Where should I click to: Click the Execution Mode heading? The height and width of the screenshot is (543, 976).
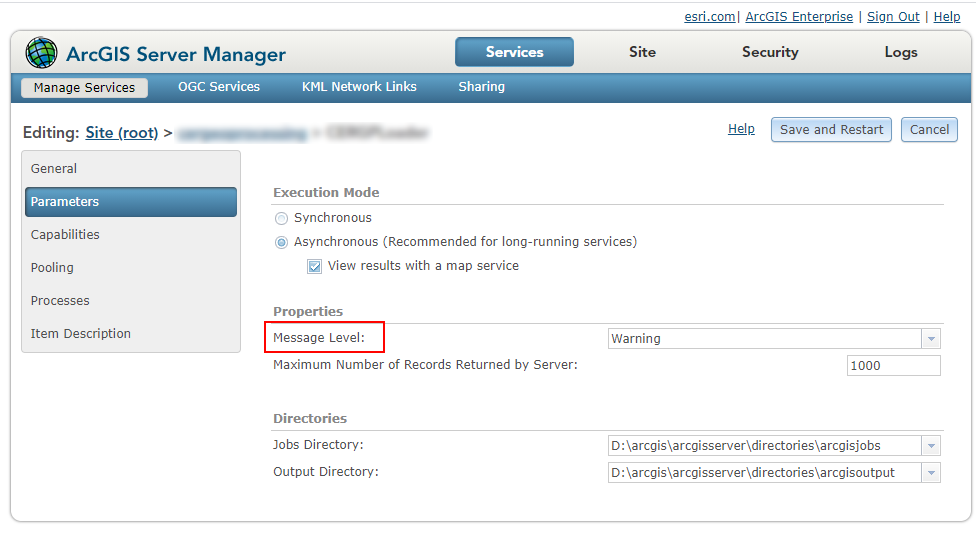(326, 192)
